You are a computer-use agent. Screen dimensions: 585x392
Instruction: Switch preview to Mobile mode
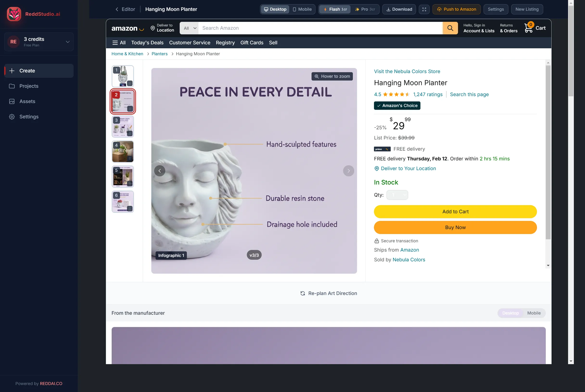[302, 9]
